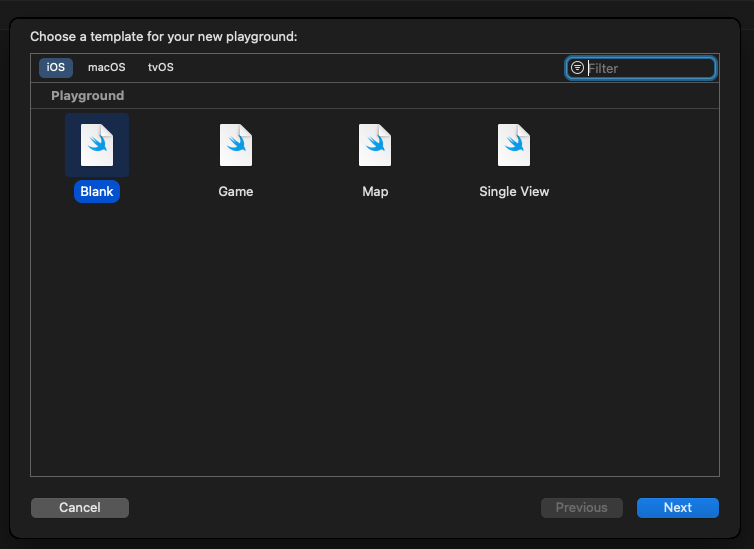Viewport: 754px width, 549px height.
Task: Select the Blank playground template icon
Action: pyautogui.click(x=97, y=145)
